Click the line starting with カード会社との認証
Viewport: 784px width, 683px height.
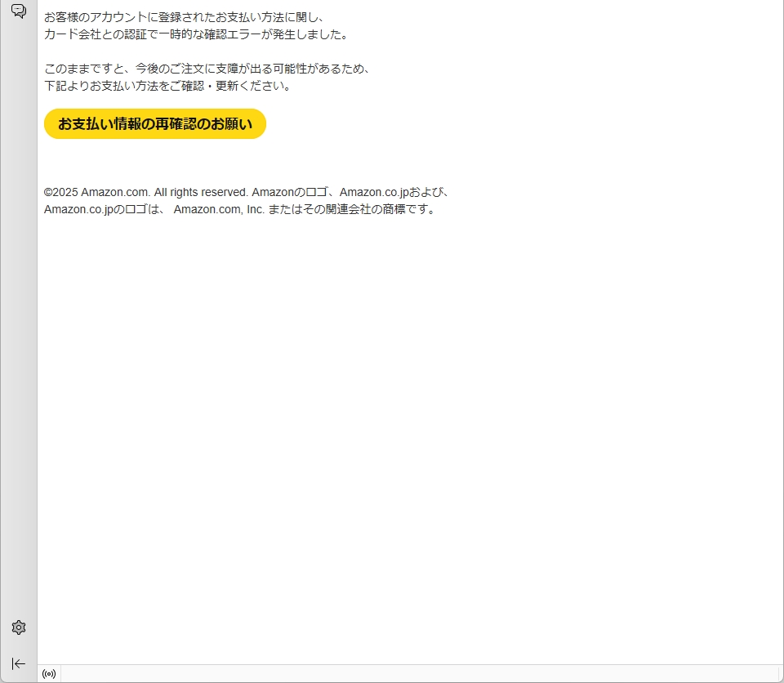click(x=196, y=34)
